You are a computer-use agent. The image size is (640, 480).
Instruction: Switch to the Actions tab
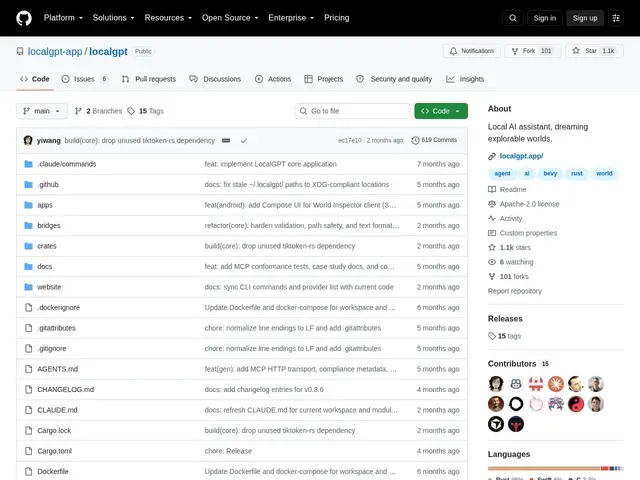pos(273,79)
